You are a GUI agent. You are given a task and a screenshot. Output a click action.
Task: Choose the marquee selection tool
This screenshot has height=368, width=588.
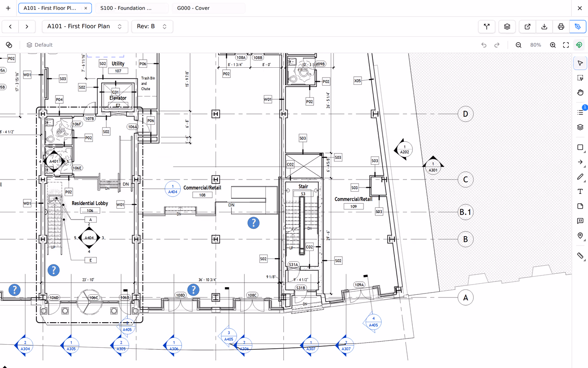click(x=580, y=78)
